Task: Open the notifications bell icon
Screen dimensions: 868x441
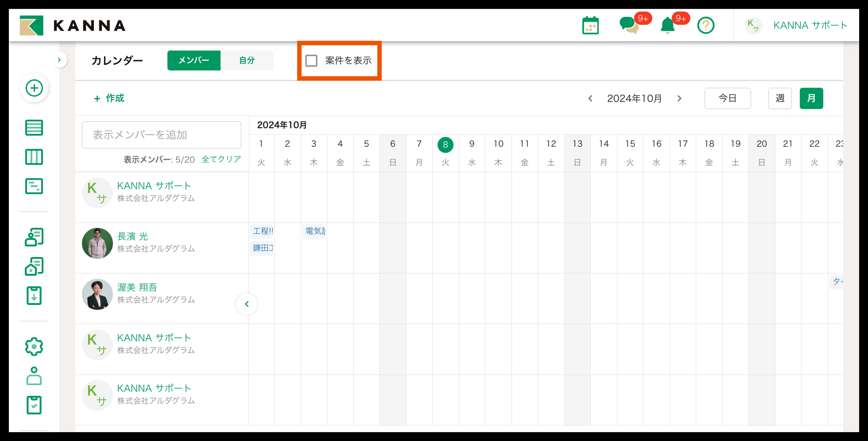Action: click(668, 26)
